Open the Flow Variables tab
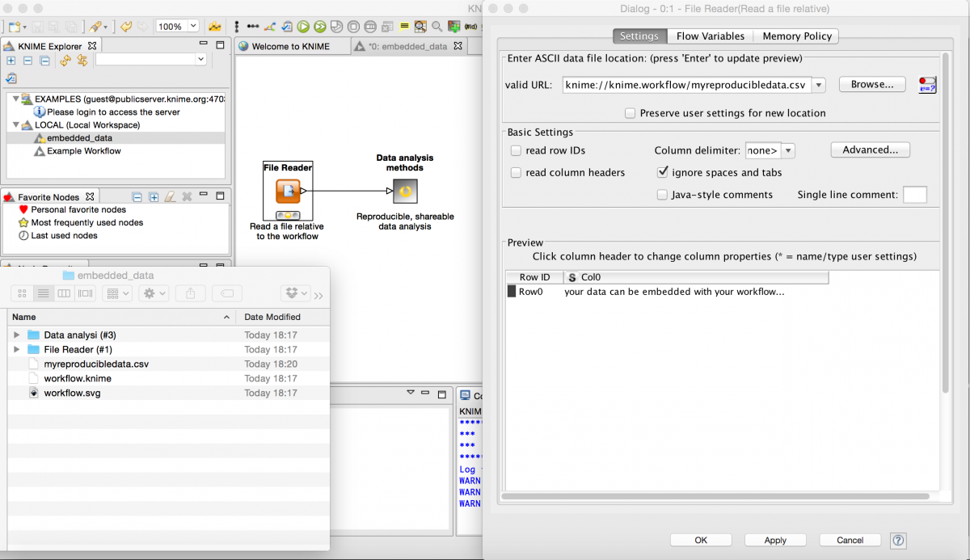Screen dimensions: 970x560 (711, 36)
